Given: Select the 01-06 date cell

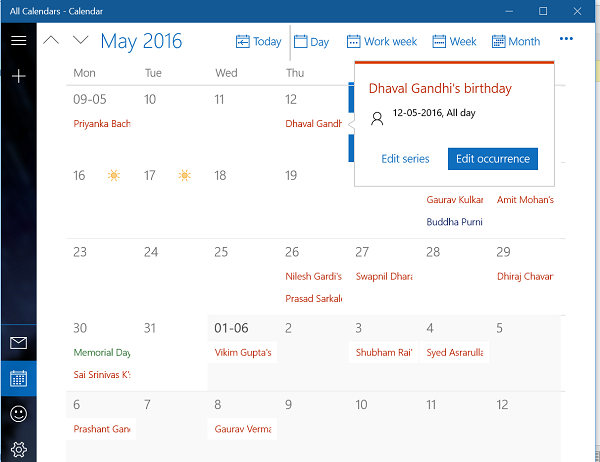Looking at the screenshot, I should [231, 328].
